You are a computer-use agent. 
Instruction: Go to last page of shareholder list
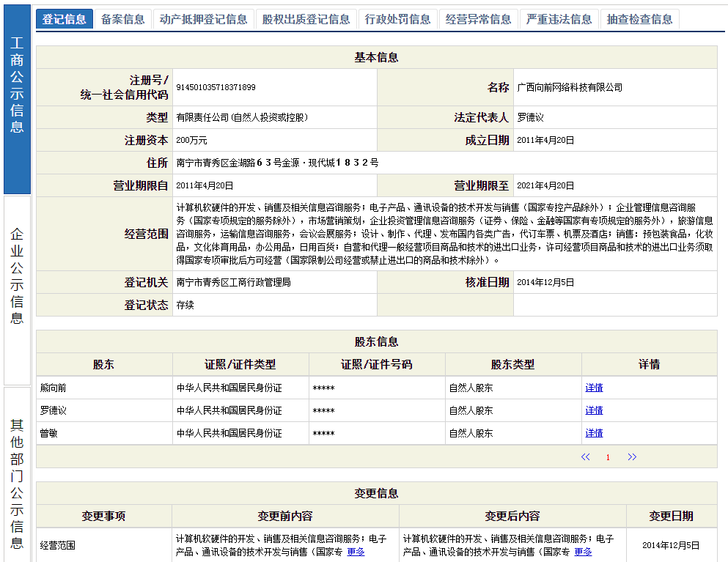[632, 456]
